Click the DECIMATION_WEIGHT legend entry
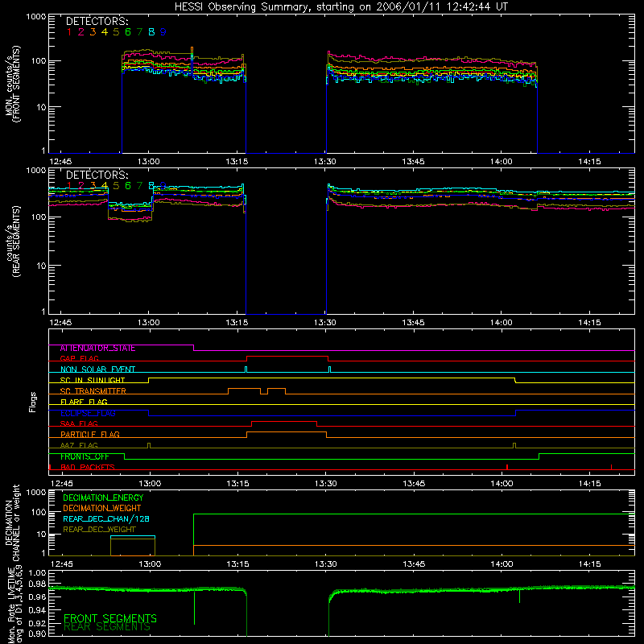The height and width of the screenshot is (644, 644). (x=102, y=509)
